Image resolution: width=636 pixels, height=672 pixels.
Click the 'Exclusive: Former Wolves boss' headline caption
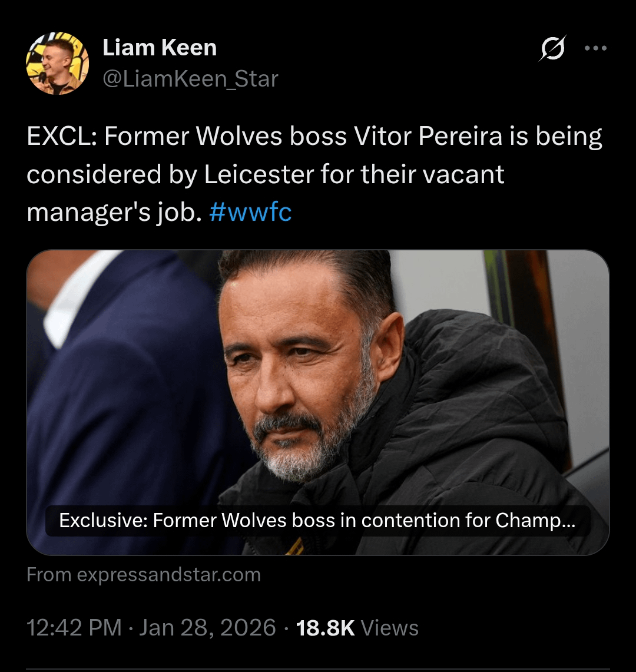[317, 521]
